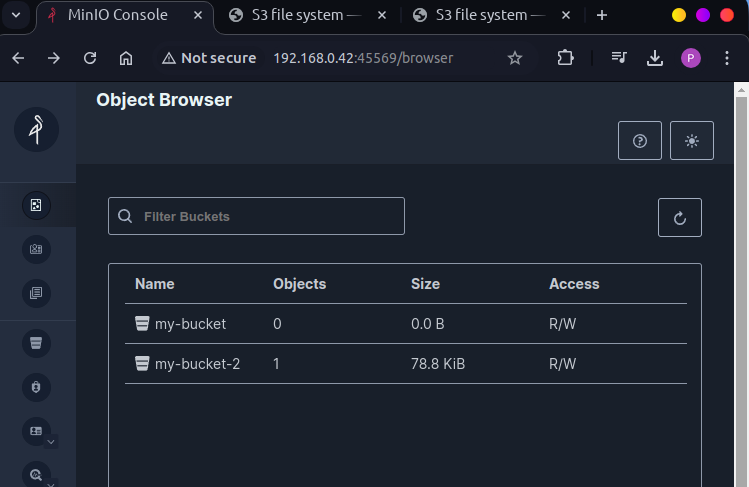Open the browser Extensions puzzle icon
The height and width of the screenshot is (487, 749).
point(566,58)
